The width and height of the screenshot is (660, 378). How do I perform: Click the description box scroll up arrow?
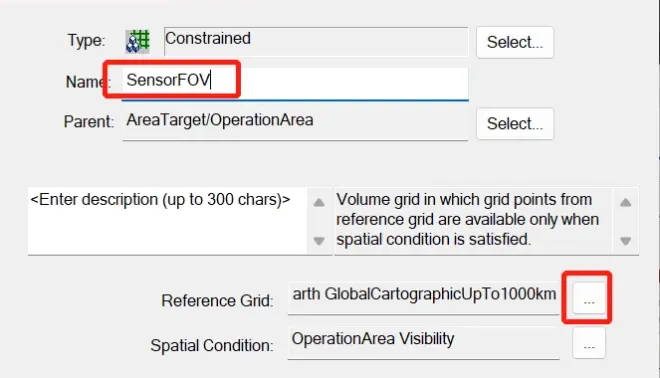(x=319, y=203)
